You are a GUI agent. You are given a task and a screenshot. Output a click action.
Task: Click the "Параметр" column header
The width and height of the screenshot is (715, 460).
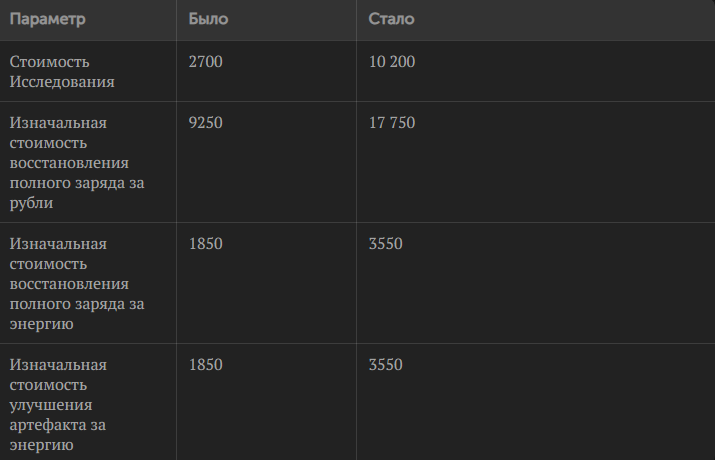tap(48, 19)
